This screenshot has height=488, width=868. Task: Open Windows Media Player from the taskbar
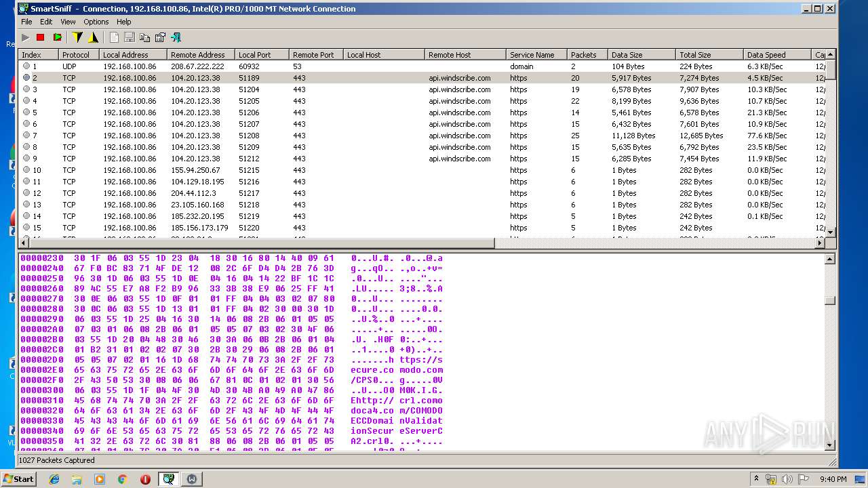(100, 479)
